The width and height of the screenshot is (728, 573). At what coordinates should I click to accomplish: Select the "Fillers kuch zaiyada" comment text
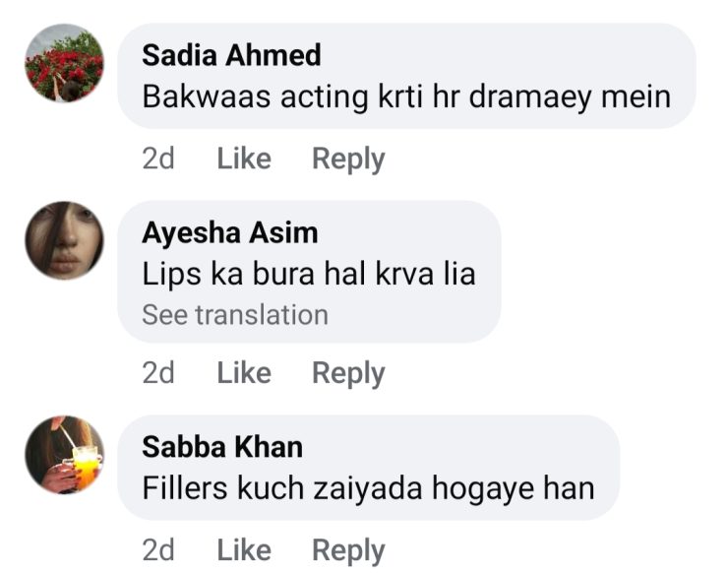pos(368,487)
